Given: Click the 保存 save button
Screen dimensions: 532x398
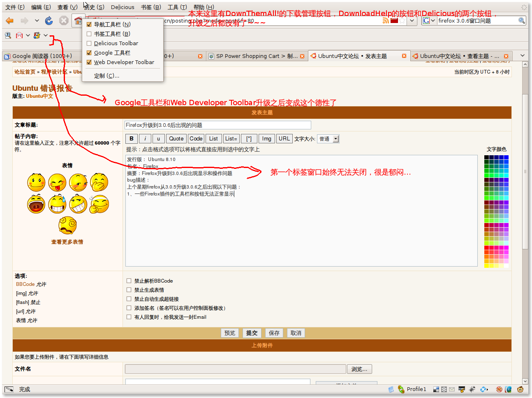Looking at the screenshot, I should pos(274,333).
